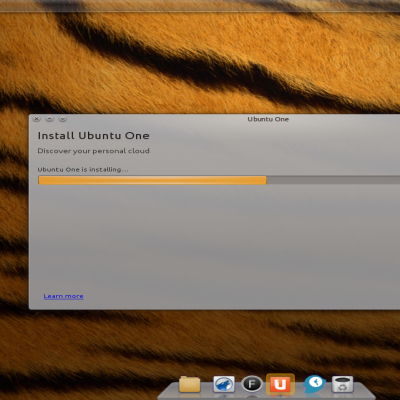
Task: Click the Ubuntu One window title
Action: 268,119
